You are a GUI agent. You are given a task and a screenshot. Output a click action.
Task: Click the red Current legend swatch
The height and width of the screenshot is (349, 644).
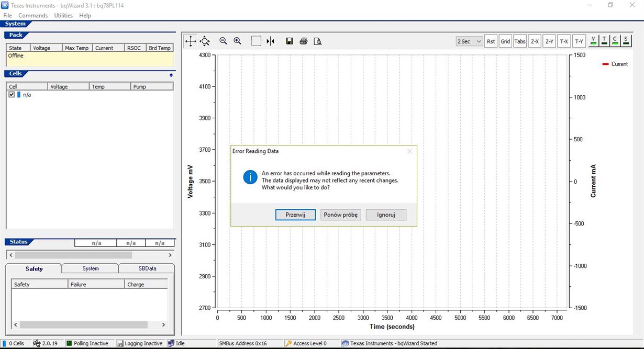(x=605, y=64)
